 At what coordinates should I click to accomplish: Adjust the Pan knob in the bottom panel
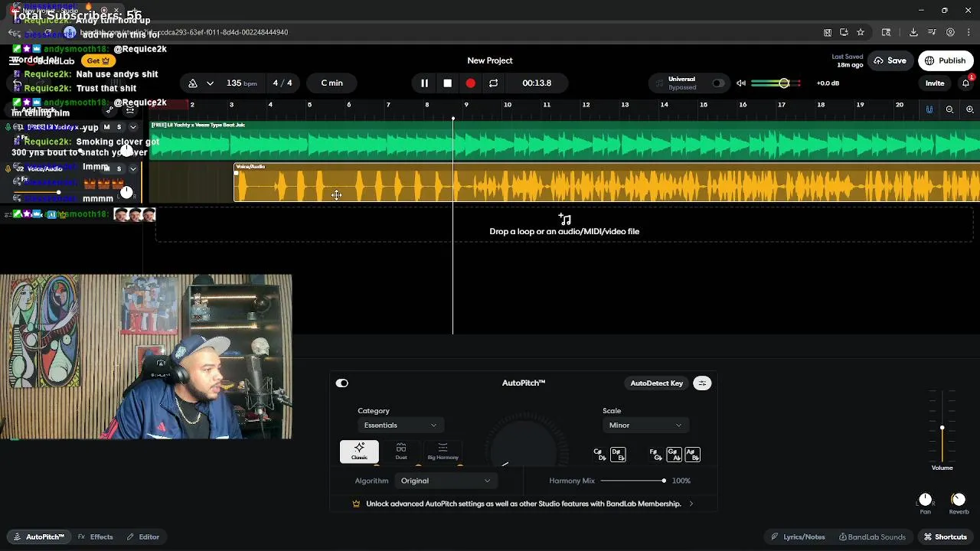click(925, 500)
